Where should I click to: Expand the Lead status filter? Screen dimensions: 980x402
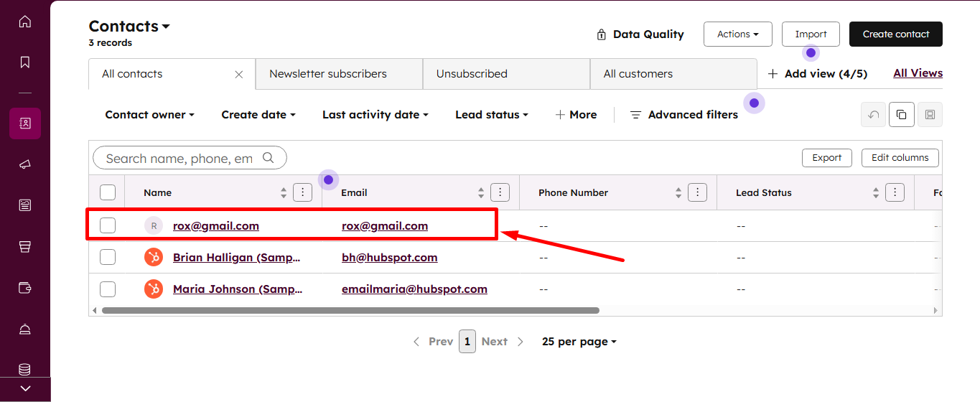click(x=492, y=115)
